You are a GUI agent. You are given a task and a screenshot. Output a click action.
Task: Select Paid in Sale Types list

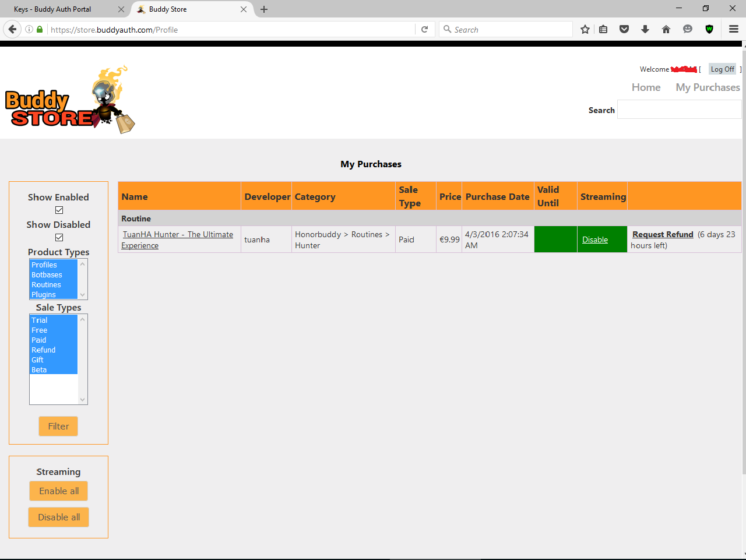click(54, 340)
